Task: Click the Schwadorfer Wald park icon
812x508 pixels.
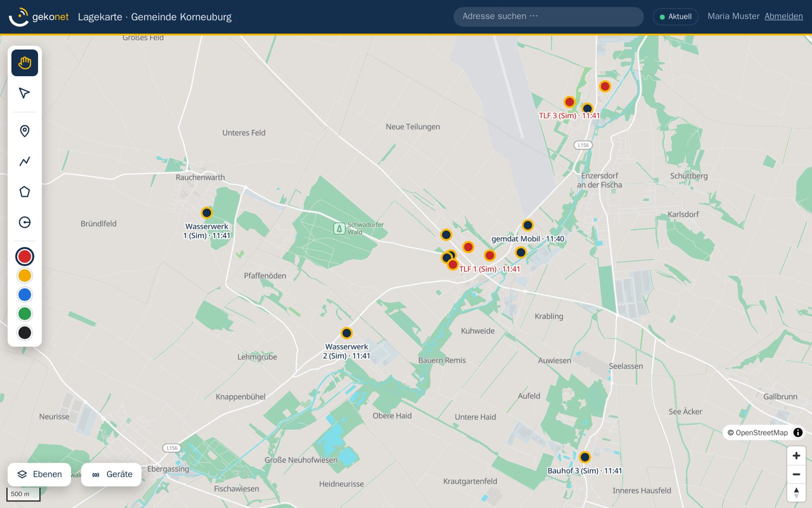Action: tap(339, 229)
